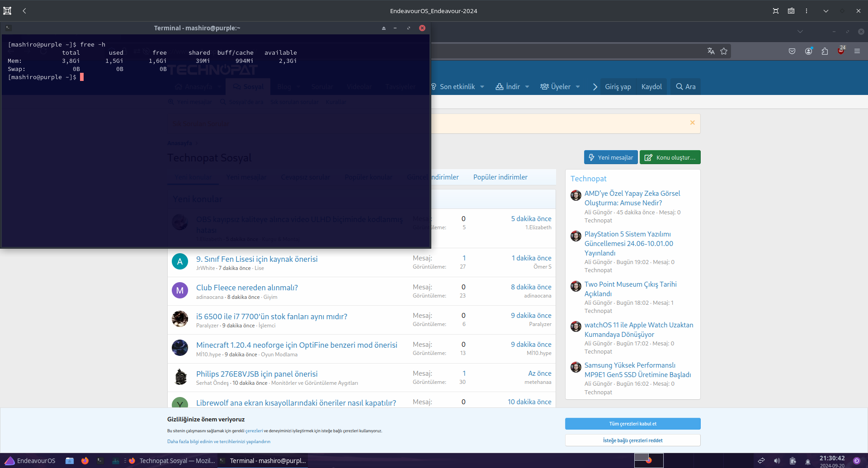The width and height of the screenshot is (868, 468).
Task: Open the çerezler link in cookie notice
Action: 254,431
